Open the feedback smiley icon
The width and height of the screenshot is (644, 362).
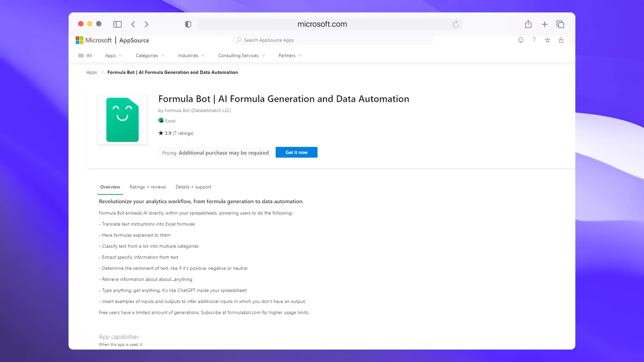(x=521, y=40)
